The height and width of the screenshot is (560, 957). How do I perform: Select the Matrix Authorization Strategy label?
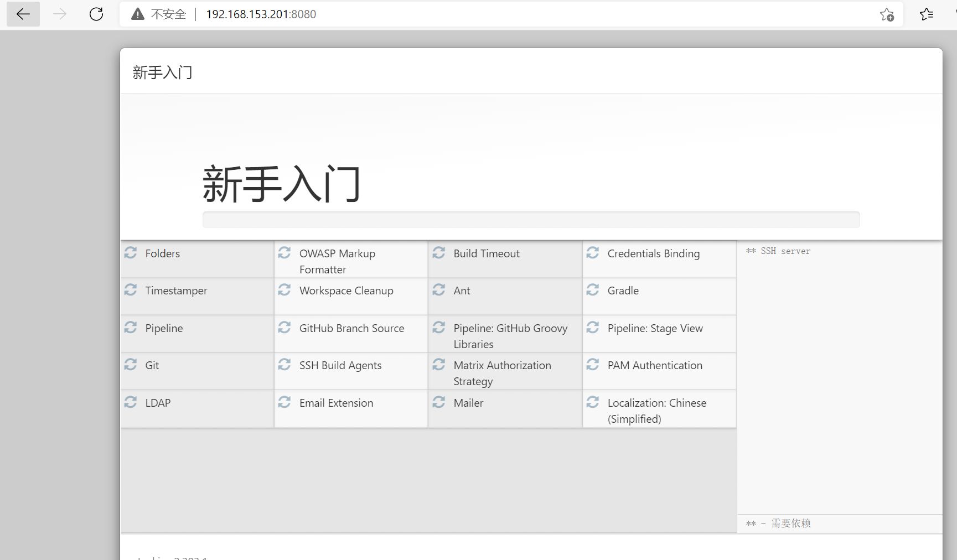[x=503, y=373]
